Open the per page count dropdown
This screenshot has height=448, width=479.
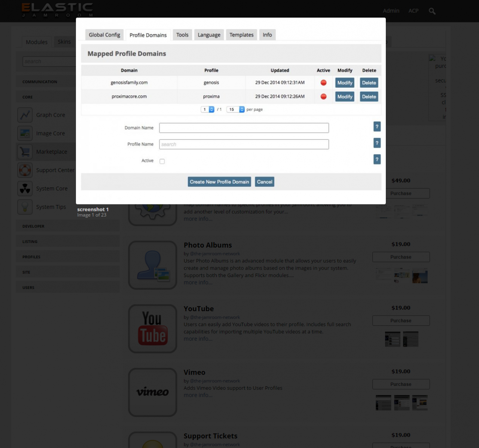pyautogui.click(x=235, y=110)
